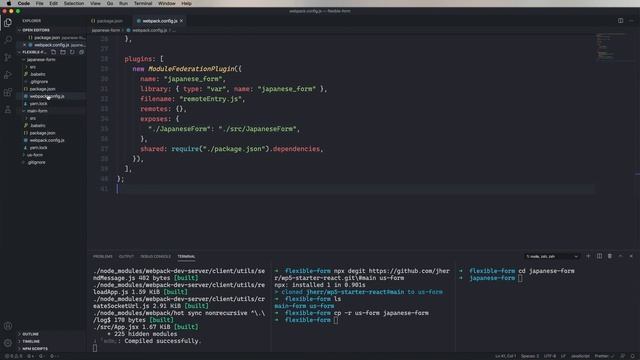Open yarn.lock in japanese-form folder

click(x=51, y=104)
